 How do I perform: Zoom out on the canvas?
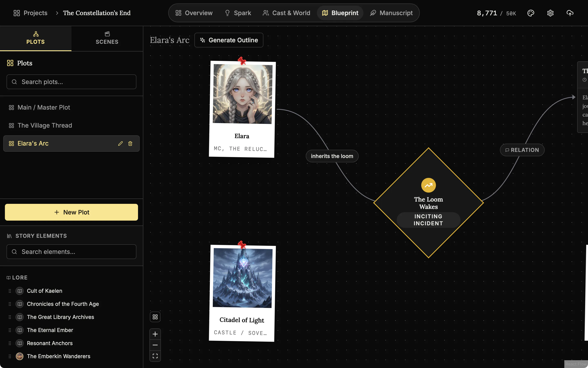155,345
